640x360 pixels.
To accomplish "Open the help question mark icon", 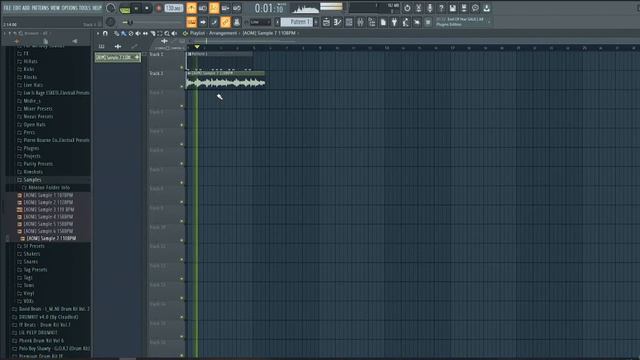I will click(441, 8).
